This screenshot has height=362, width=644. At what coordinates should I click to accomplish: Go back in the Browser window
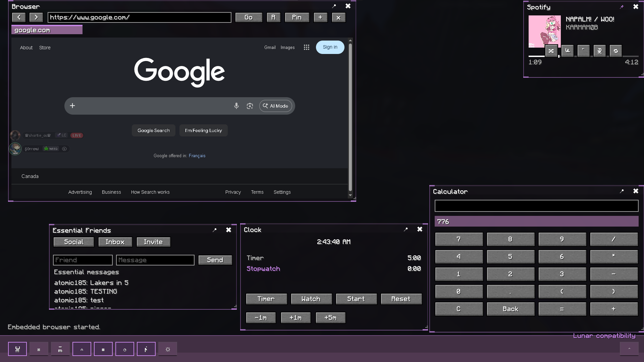[x=19, y=17]
